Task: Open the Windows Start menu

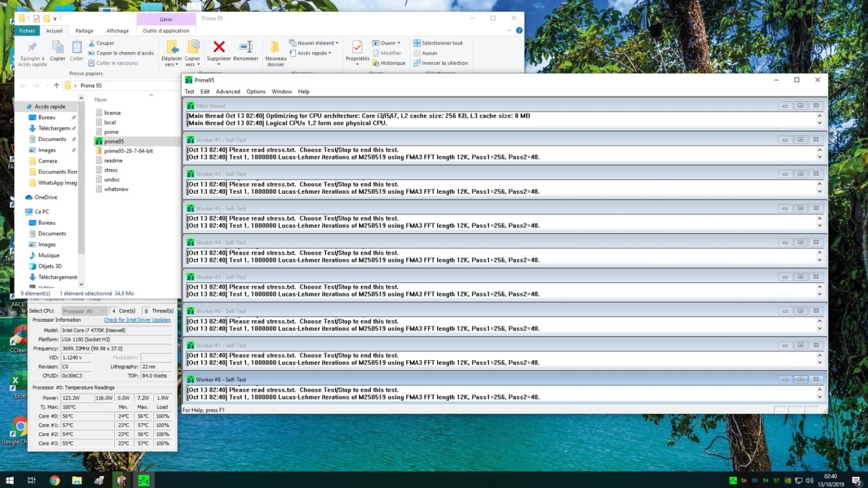Action: point(9,480)
